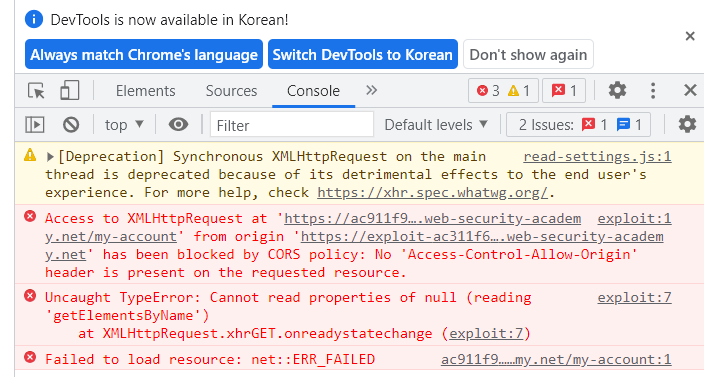Click the error icon on CORS message
704x377 pixels.
[30, 217]
